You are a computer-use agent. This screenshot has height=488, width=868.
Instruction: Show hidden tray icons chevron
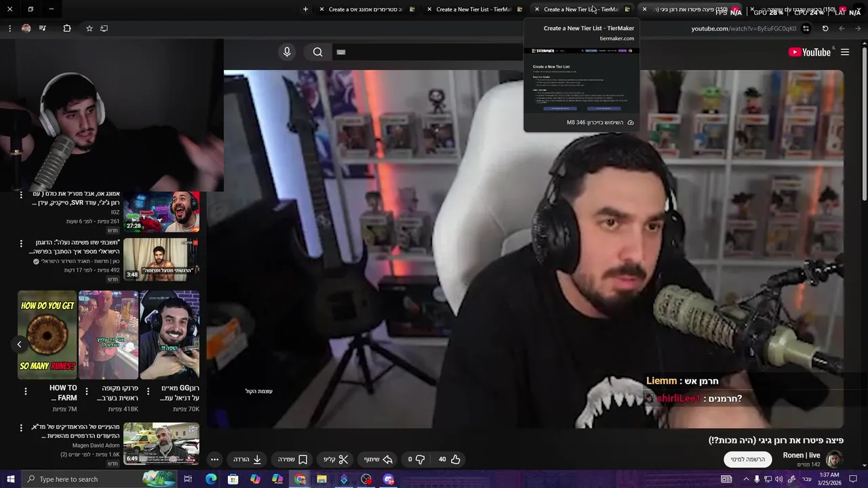[746, 479]
